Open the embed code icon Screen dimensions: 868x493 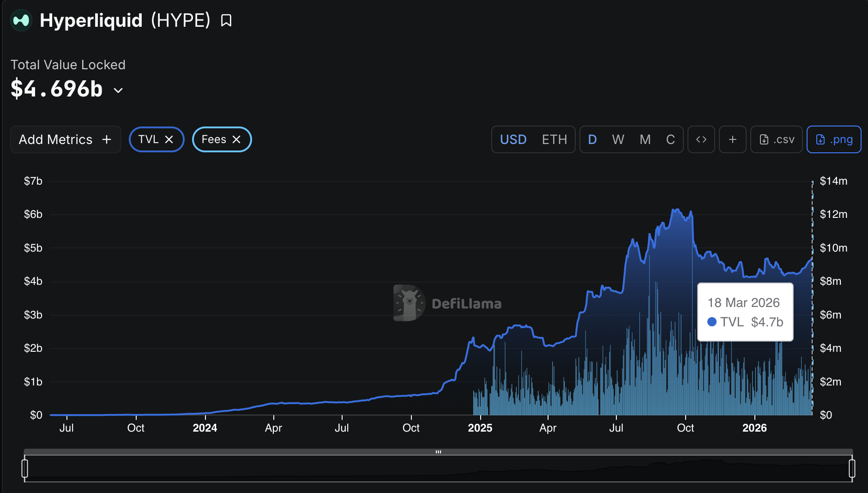point(701,139)
